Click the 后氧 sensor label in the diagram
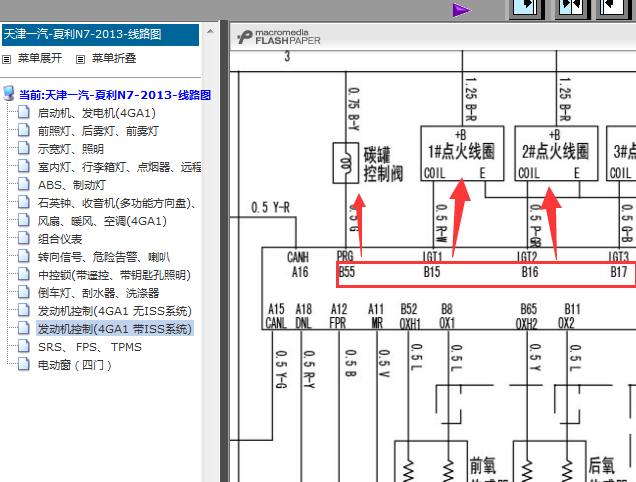 (602, 465)
